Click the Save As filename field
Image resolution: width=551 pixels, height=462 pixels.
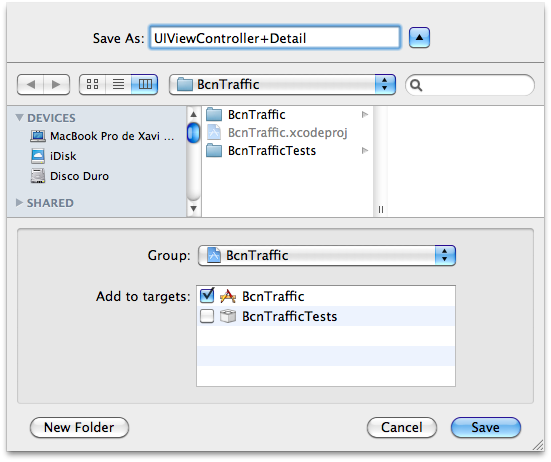[275, 38]
